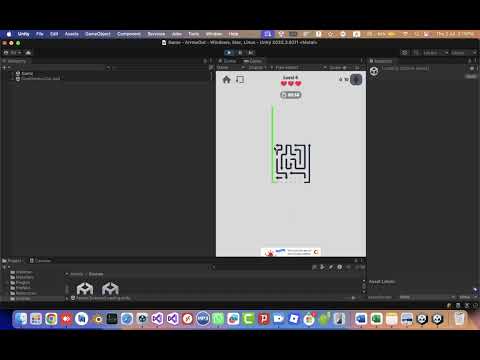Click the restart level icon beside home
This screenshot has height=360, width=480.
[x=240, y=80]
